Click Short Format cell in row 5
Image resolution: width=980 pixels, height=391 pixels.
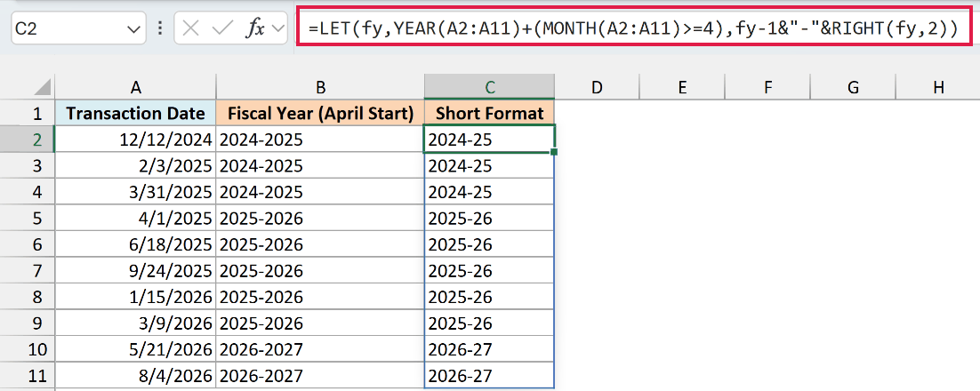[489, 218]
